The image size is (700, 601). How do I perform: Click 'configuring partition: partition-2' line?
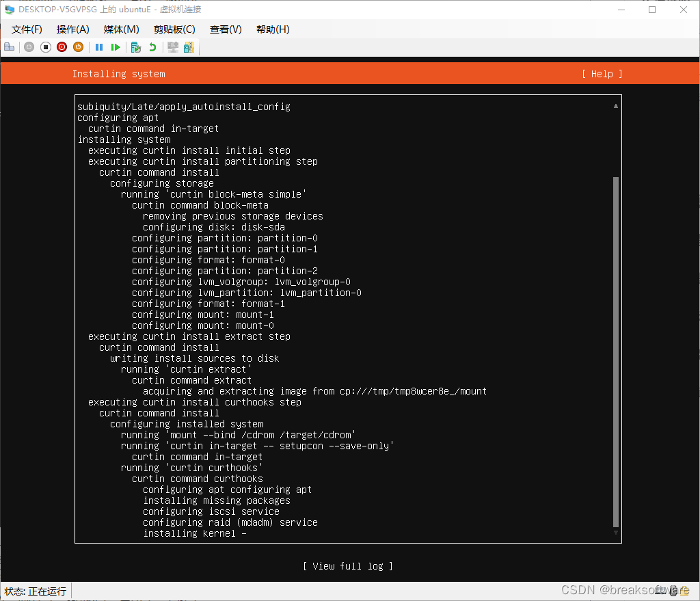tap(225, 271)
